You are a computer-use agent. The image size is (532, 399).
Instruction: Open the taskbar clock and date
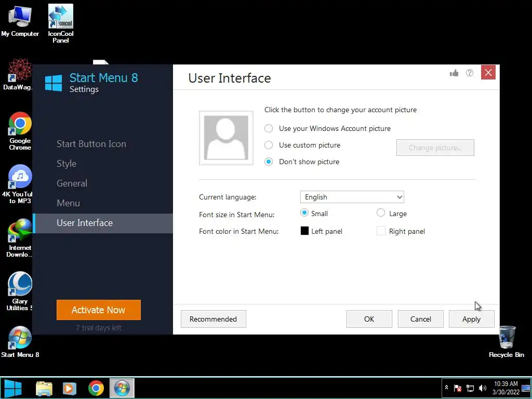click(506, 388)
